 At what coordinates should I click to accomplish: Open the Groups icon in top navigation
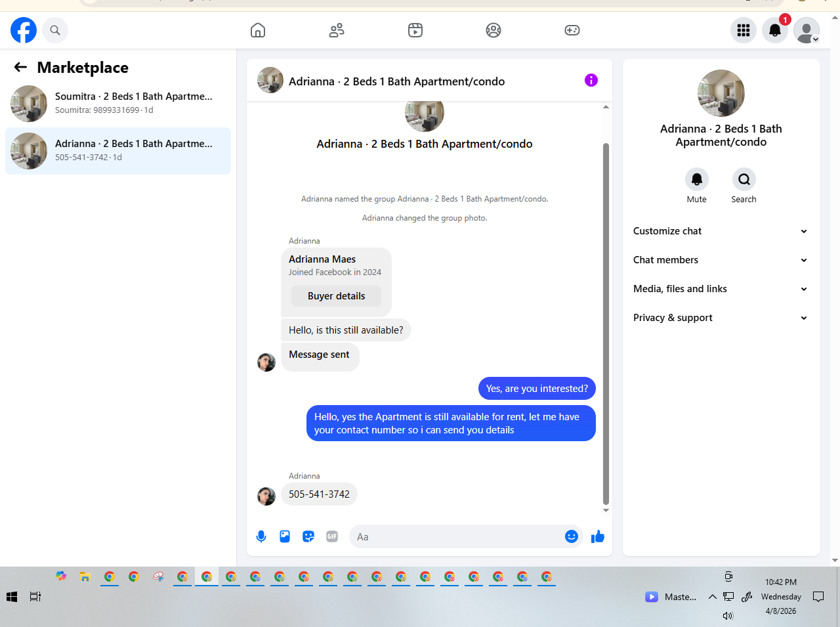pos(493,30)
